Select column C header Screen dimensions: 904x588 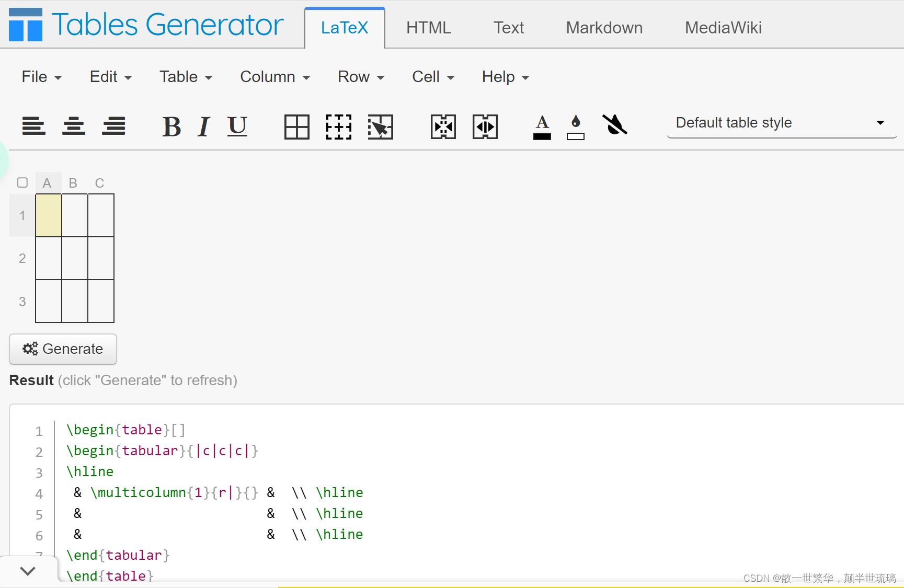pyautogui.click(x=100, y=183)
